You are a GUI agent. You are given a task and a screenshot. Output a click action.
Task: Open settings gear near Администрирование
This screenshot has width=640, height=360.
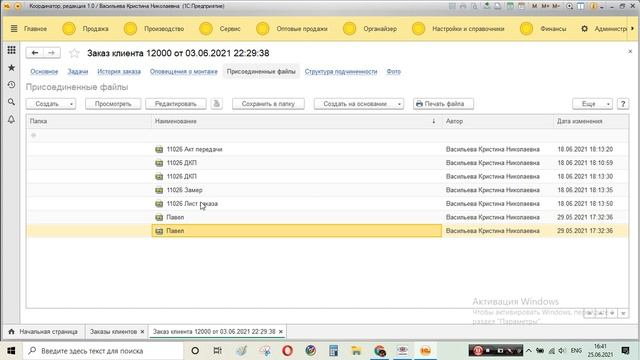tap(584, 29)
